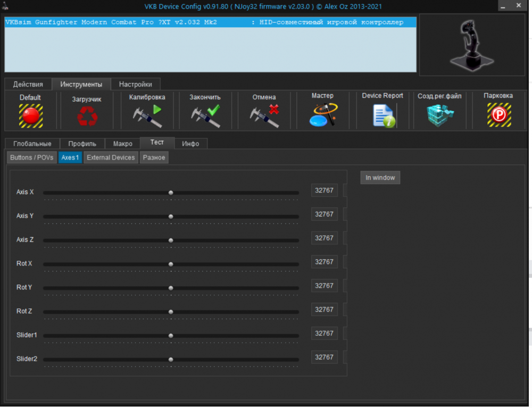The width and height of the screenshot is (532, 408).
Task: Click the Default icon with red explosion symbol
Action: [30, 110]
